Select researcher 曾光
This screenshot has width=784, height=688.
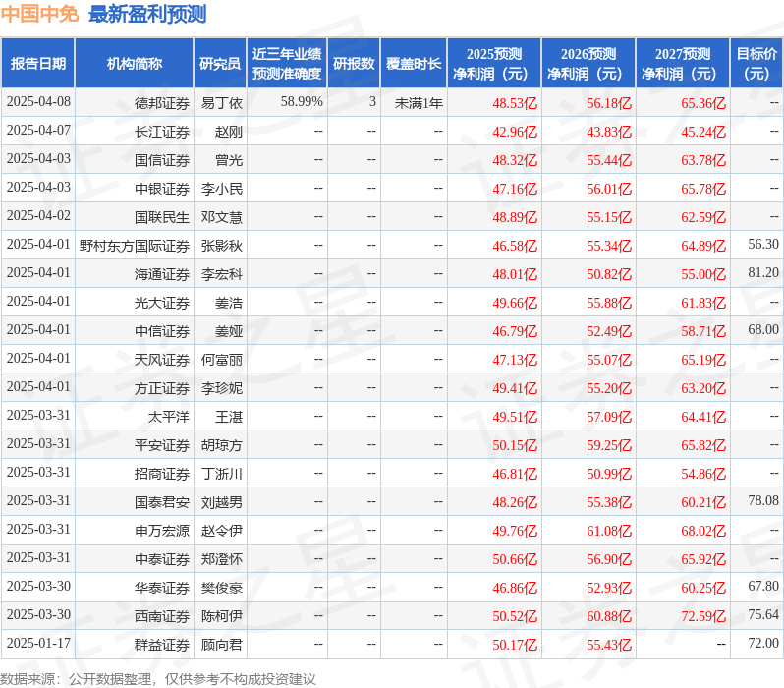click(229, 160)
